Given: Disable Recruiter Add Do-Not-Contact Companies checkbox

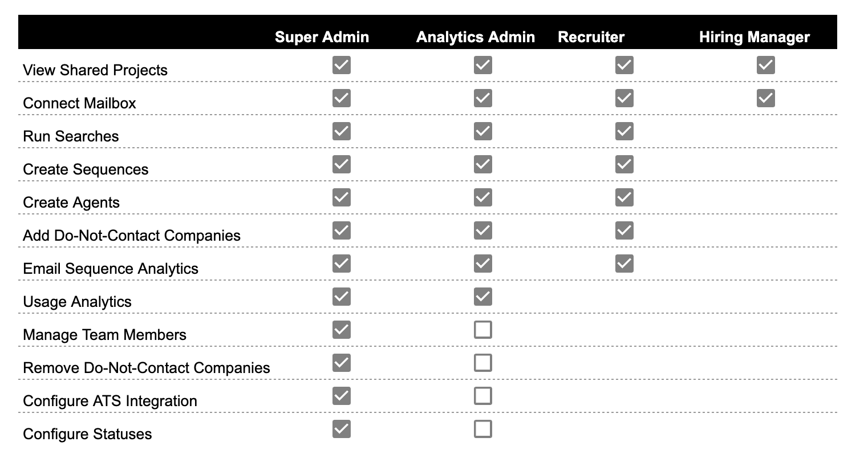Looking at the screenshot, I should coord(624,230).
